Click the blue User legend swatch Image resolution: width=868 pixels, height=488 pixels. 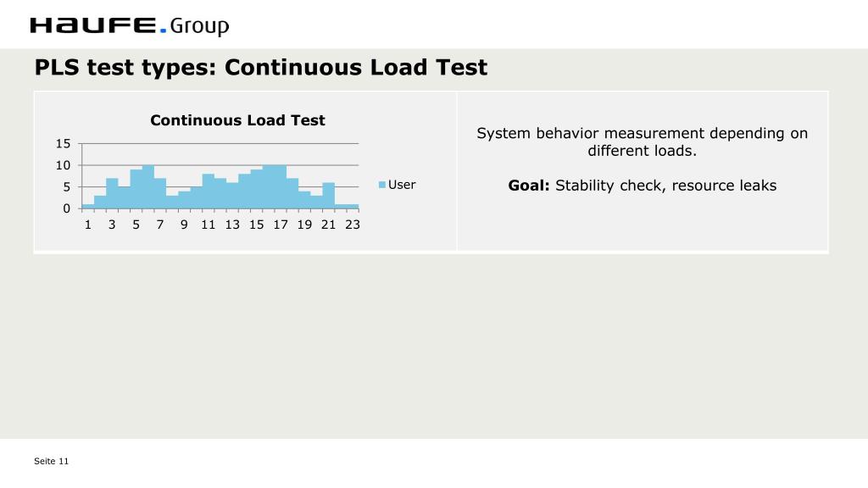(x=382, y=185)
